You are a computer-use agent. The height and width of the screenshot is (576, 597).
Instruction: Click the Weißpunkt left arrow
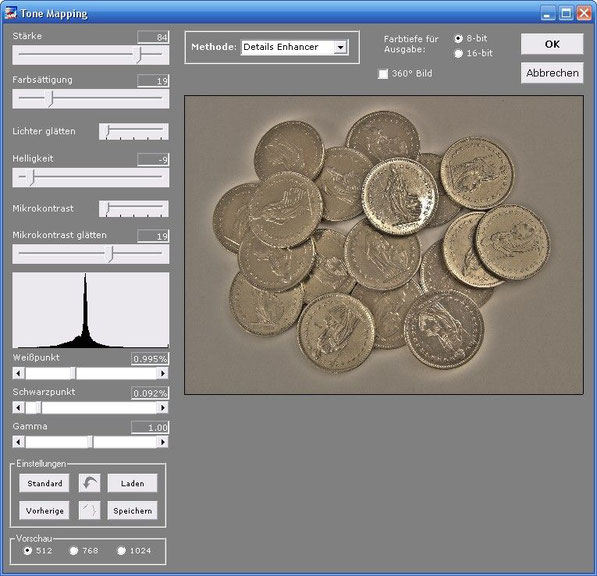pos(18,373)
